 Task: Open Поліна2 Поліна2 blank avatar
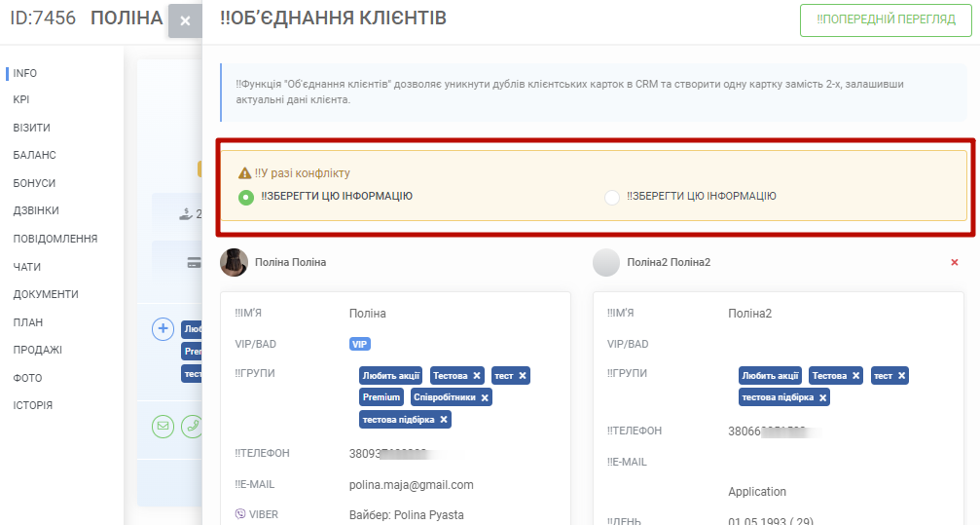pos(605,262)
